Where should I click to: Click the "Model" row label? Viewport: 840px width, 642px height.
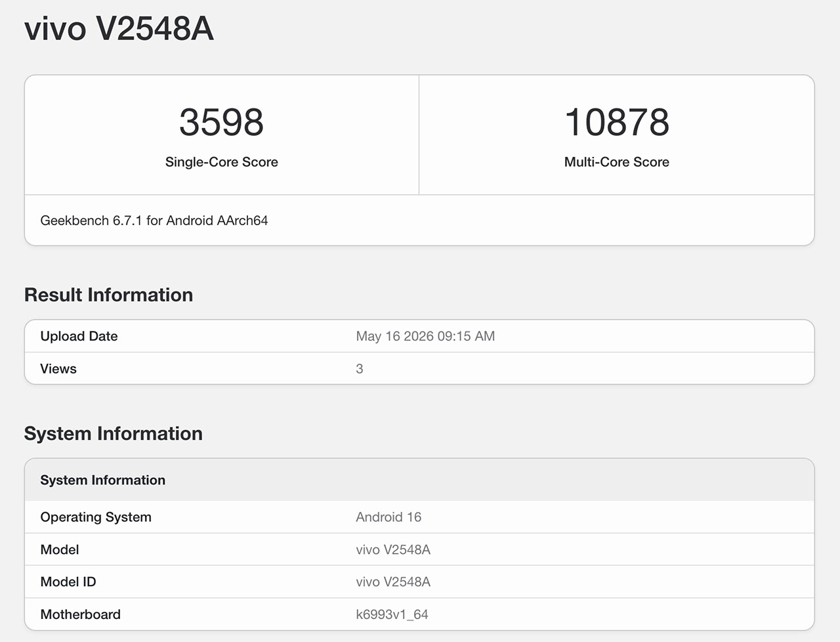[x=60, y=549]
